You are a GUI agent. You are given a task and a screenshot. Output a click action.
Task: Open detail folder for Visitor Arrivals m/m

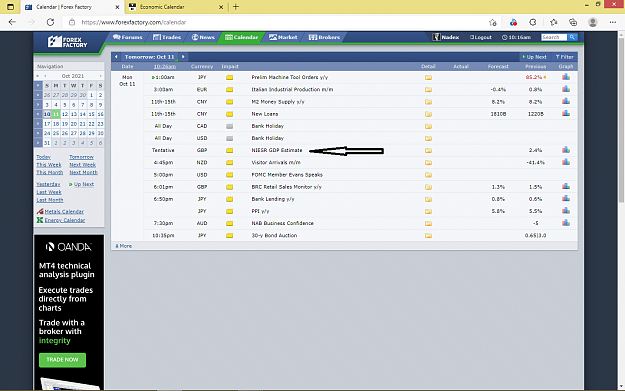point(428,163)
